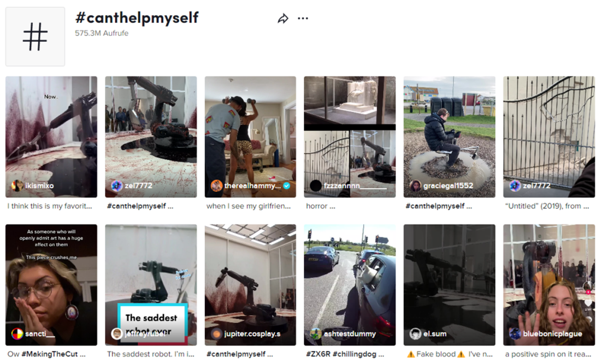This screenshot has height=364, width=601.
Task: Click the share arrow icon
Action: click(283, 19)
